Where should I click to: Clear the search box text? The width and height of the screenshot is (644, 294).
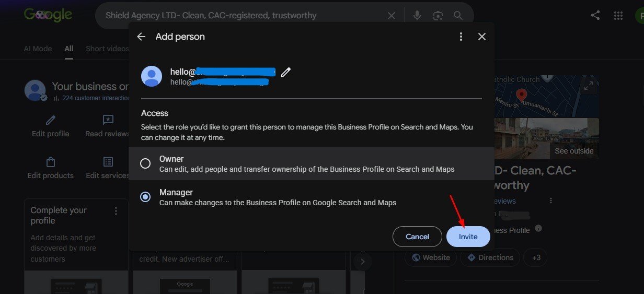click(x=391, y=16)
